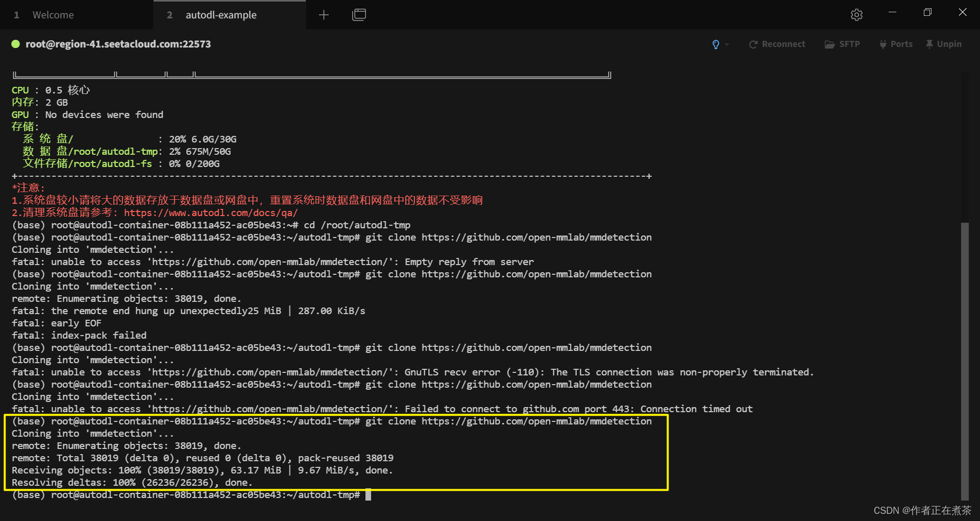Click the 'cd /root/autodl-tmp' command line

click(211, 225)
